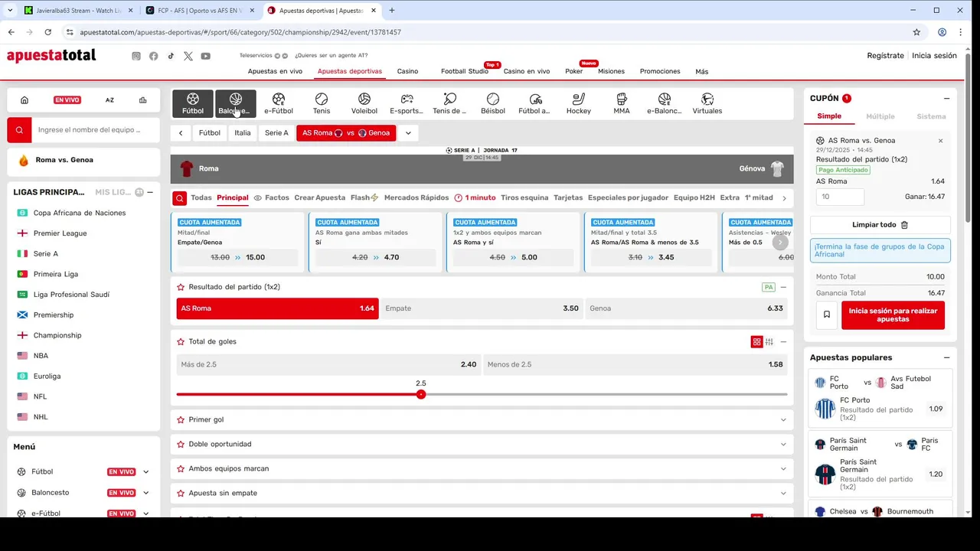Open the match selector dropdown arrow
The height and width of the screenshot is (551, 980).
pyautogui.click(x=408, y=133)
